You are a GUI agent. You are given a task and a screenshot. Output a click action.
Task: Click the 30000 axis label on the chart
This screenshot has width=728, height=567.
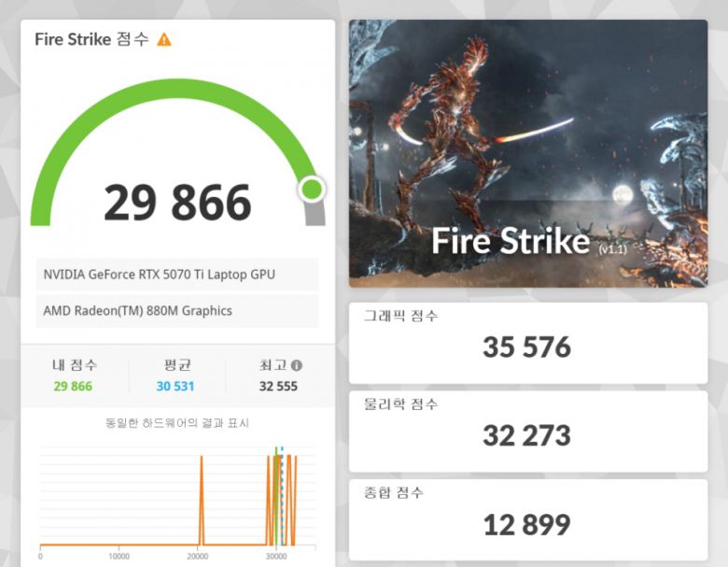click(275, 557)
